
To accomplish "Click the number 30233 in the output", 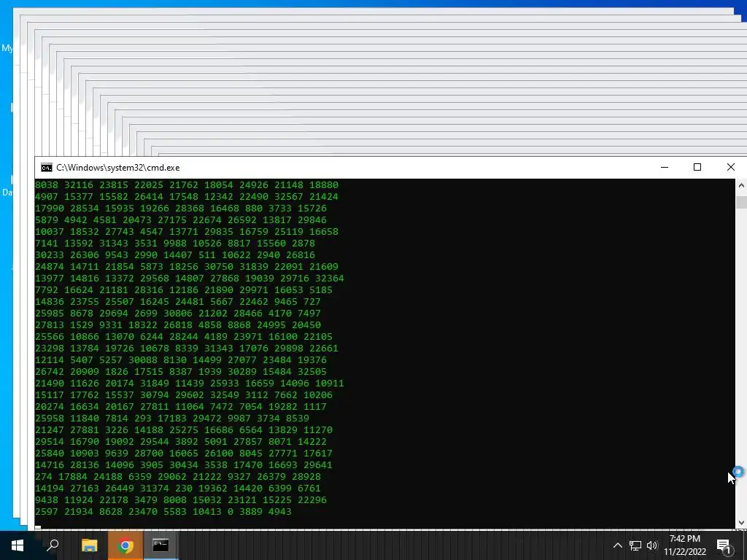I will click(x=49, y=254).
